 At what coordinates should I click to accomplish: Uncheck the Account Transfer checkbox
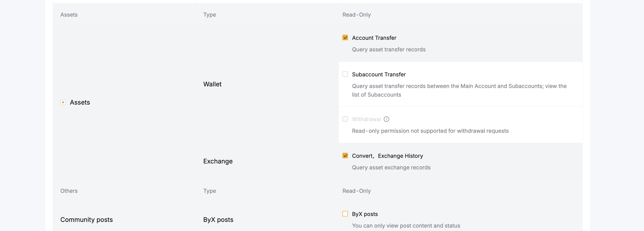(345, 38)
